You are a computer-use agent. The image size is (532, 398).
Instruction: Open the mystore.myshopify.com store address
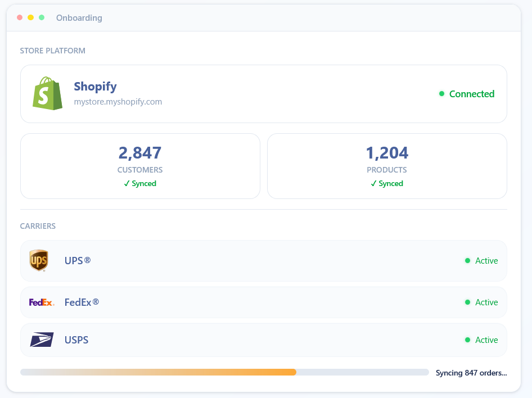pyautogui.click(x=118, y=102)
